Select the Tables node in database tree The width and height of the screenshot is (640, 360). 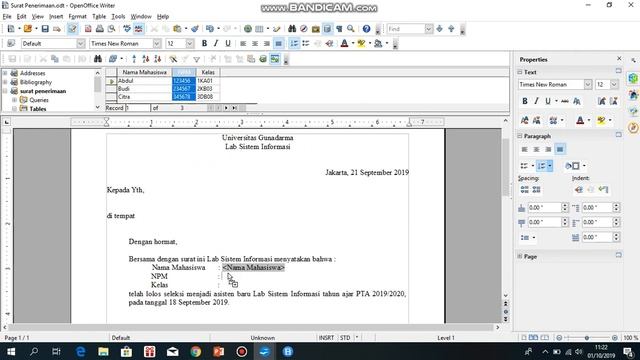tap(38, 109)
